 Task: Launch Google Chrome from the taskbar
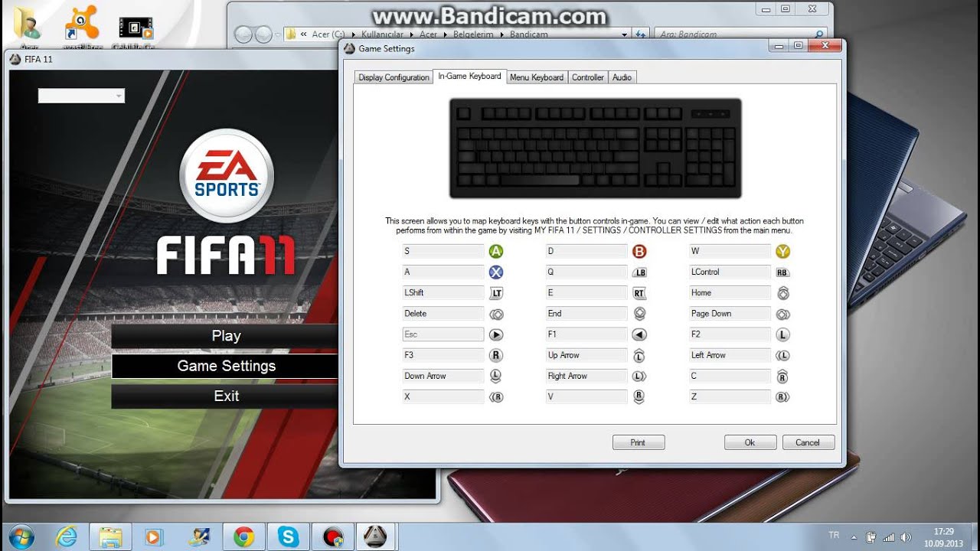coord(244,537)
